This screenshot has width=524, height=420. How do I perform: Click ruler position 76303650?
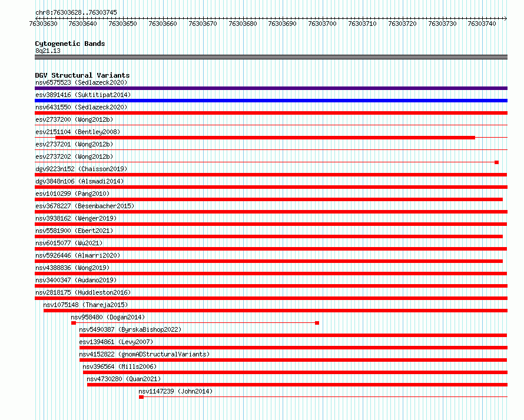tap(122, 24)
